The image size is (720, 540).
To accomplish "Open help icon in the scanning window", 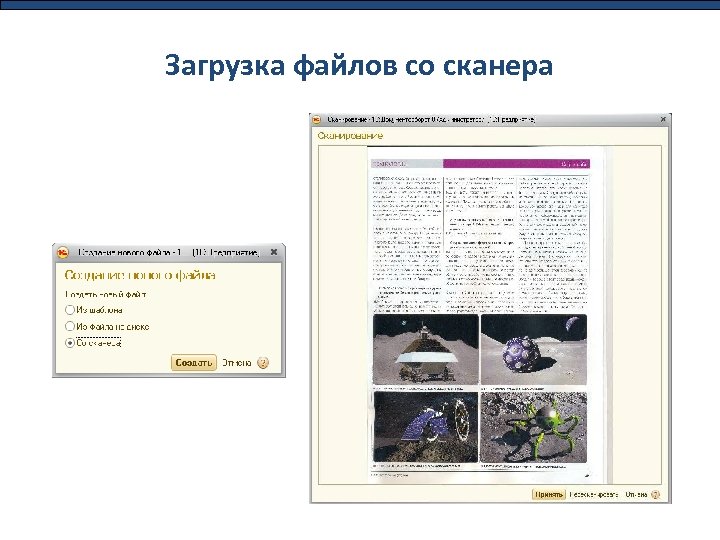I will point(656,495).
